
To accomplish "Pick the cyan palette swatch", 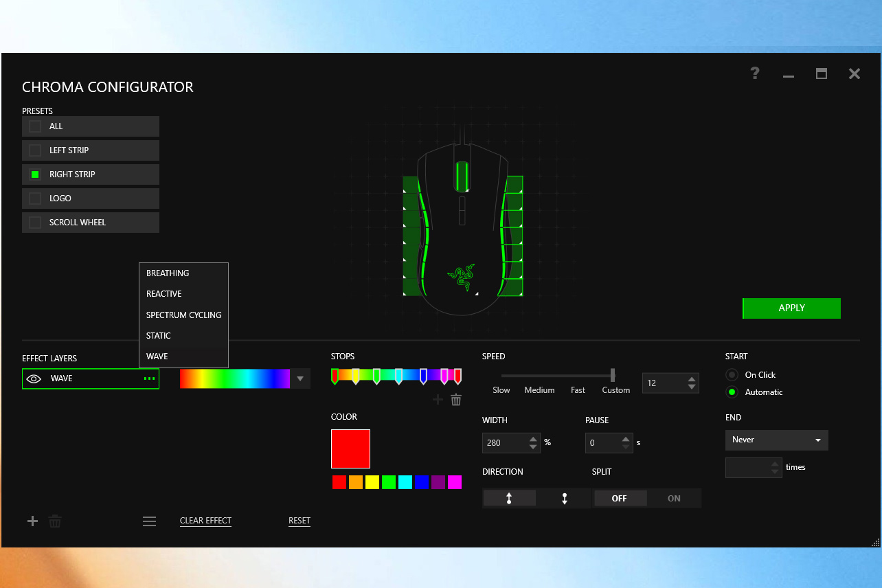I will 405,482.
